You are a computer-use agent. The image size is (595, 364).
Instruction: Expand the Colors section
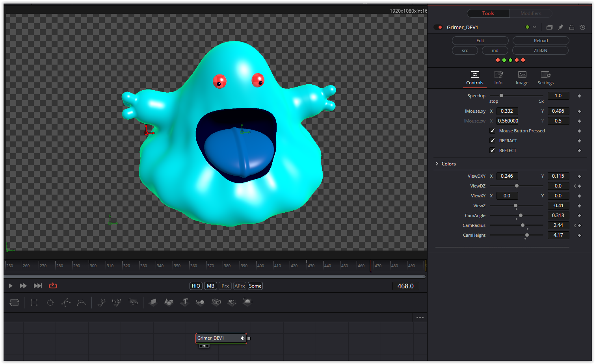(437, 163)
